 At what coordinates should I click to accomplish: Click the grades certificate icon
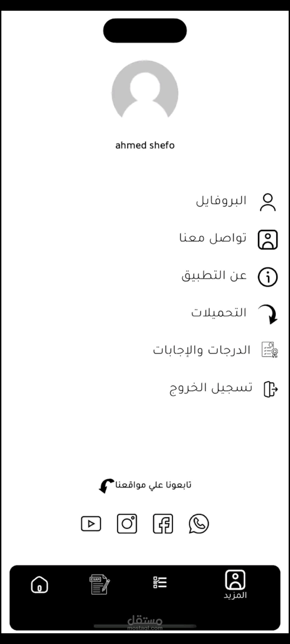pos(270,350)
